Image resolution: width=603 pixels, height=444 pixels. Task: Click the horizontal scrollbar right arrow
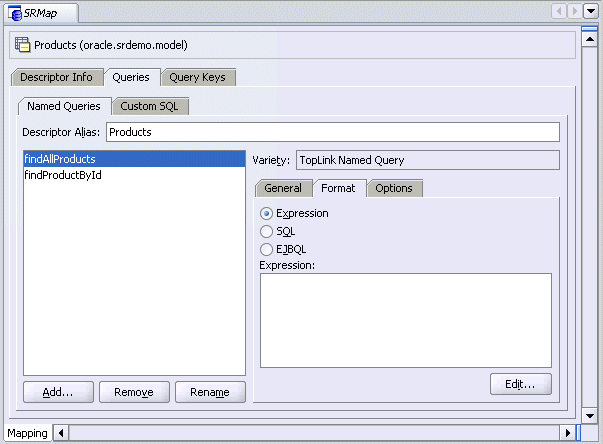pyautogui.click(x=568, y=433)
